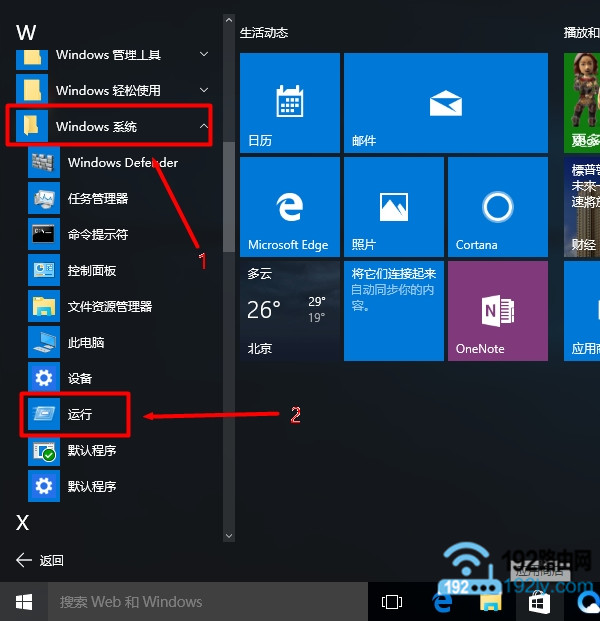Launch the Microsoft Edge tile
Screen dimensions: 600x621
tap(290, 207)
